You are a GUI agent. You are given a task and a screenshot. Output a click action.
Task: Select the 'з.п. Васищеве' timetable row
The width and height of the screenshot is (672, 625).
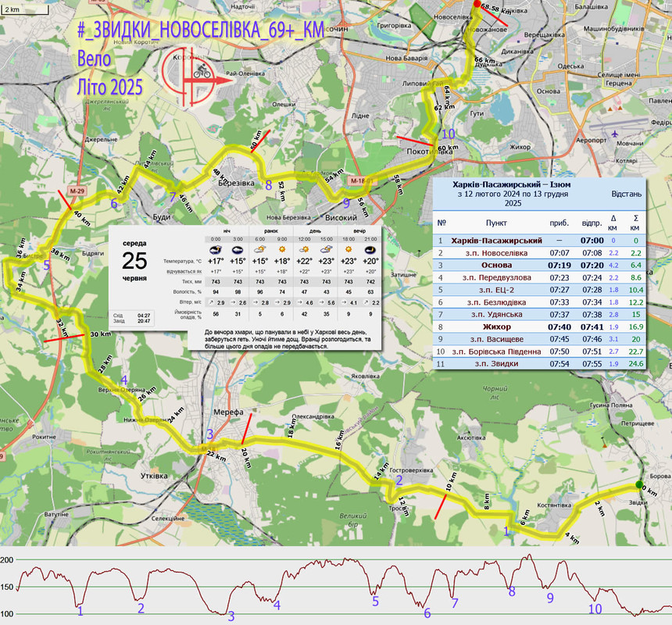(x=539, y=339)
